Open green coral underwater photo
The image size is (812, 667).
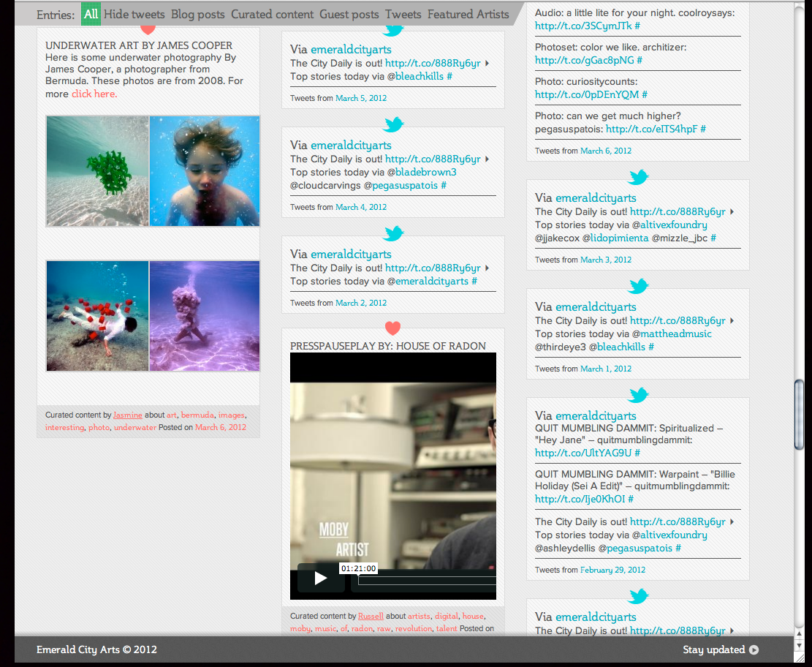(x=97, y=171)
